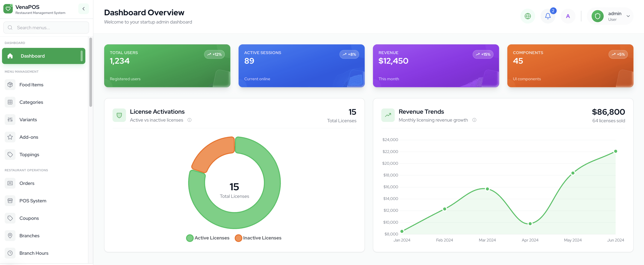Viewport: 644px width, 265px height.
Task: Click the Revenue Trends chart icon
Action: click(x=388, y=115)
